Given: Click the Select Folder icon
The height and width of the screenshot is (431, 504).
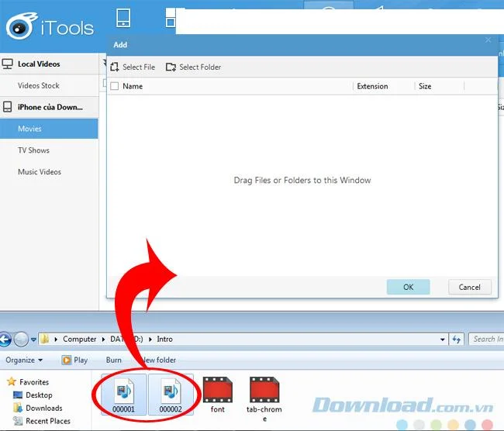Looking at the screenshot, I should (171, 67).
